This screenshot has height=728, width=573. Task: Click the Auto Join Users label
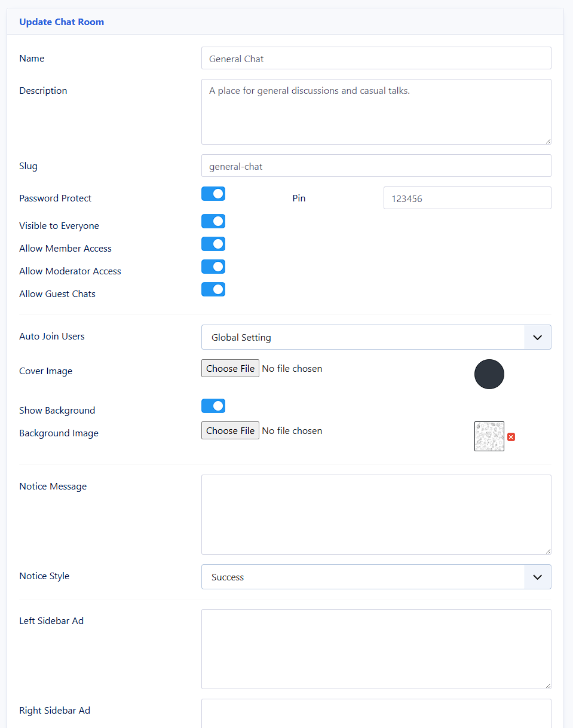point(52,336)
